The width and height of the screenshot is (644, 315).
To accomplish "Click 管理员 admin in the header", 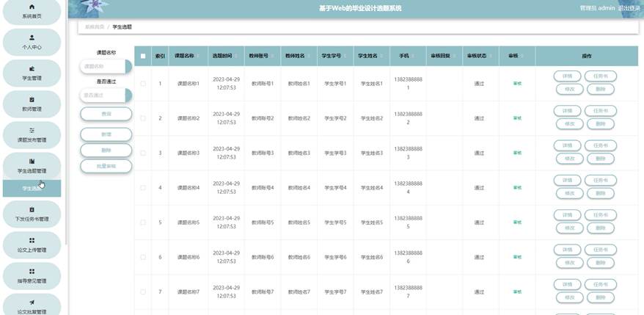I will (597, 8).
